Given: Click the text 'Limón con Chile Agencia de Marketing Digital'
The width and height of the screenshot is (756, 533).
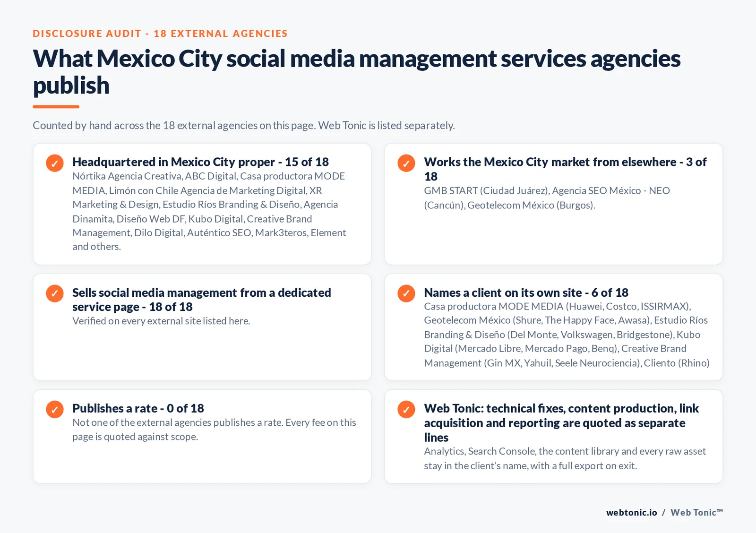Looking at the screenshot, I should [x=207, y=190].
